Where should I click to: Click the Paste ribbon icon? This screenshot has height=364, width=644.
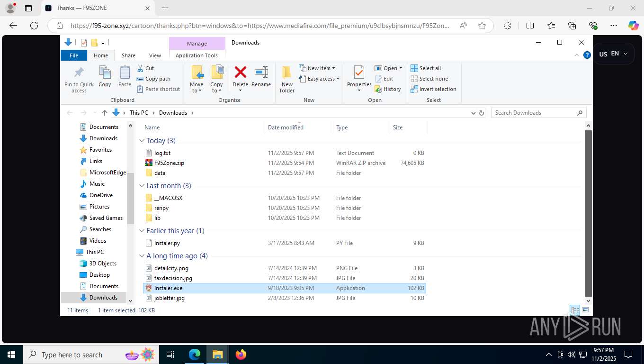coord(125,73)
